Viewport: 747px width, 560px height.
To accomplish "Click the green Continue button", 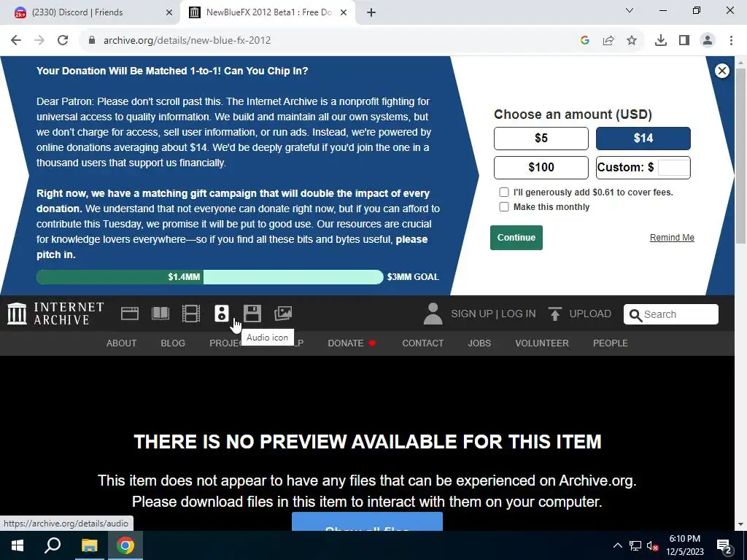I will click(516, 238).
